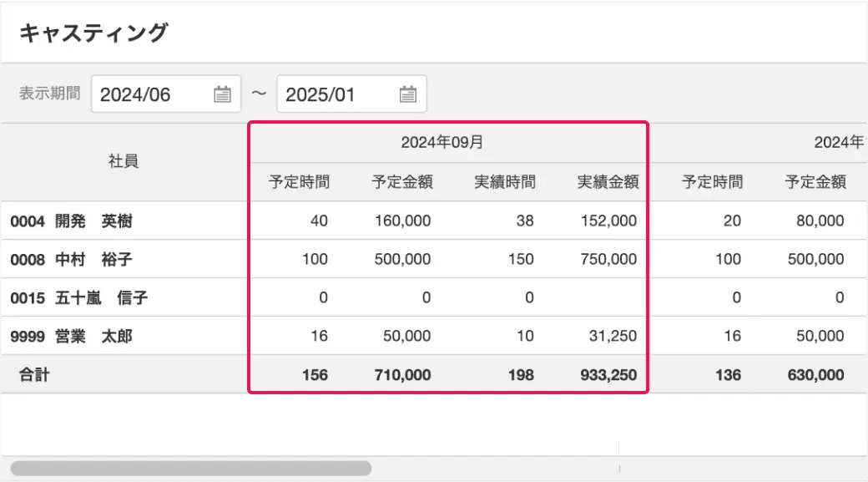Image resolution: width=868 pixels, height=482 pixels.
Task: Click the 2024年09月 month header
Action: click(x=442, y=142)
